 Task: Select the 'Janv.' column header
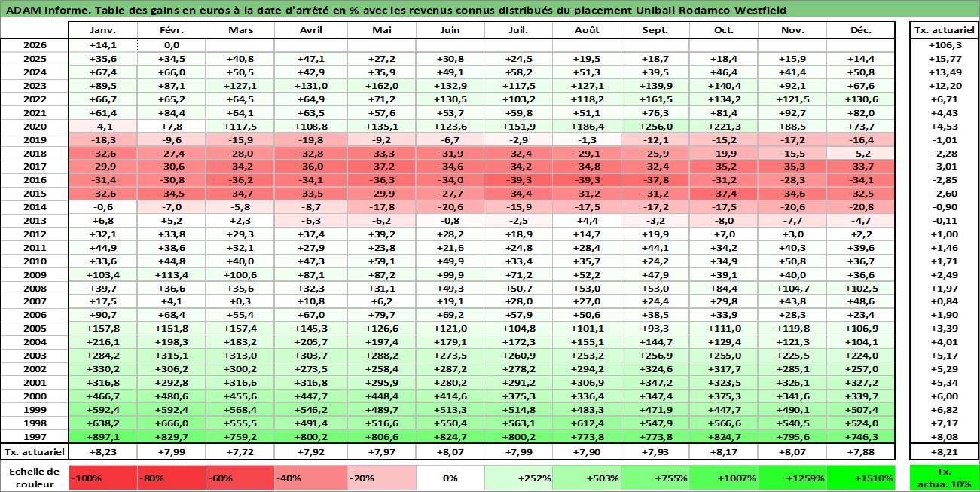click(x=102, y=31)
